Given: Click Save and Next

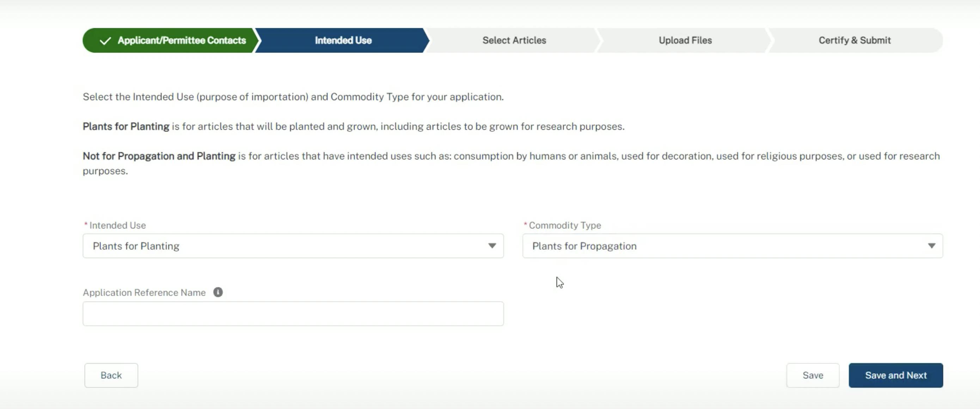Looking at the screenshot, I should (895, 375).
